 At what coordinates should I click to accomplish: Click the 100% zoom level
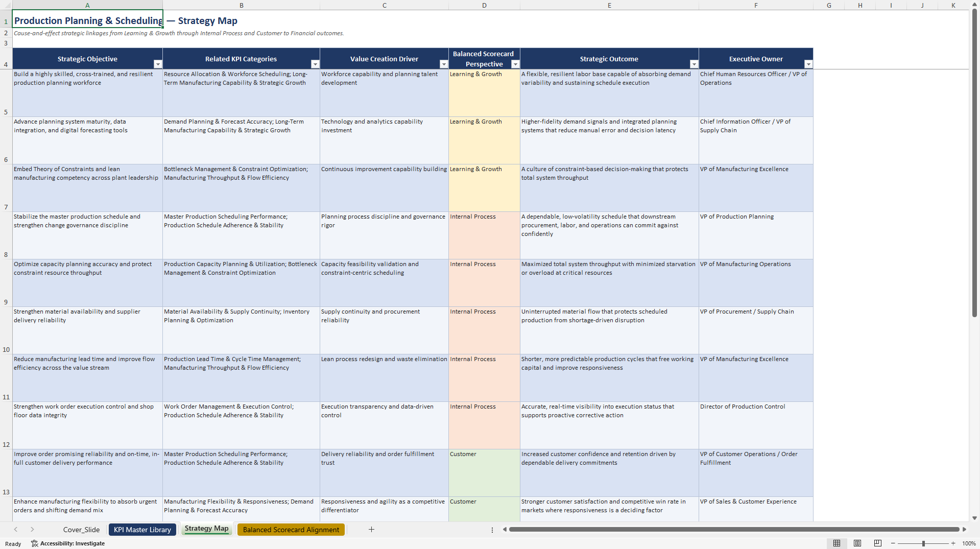tap(969, 543)
